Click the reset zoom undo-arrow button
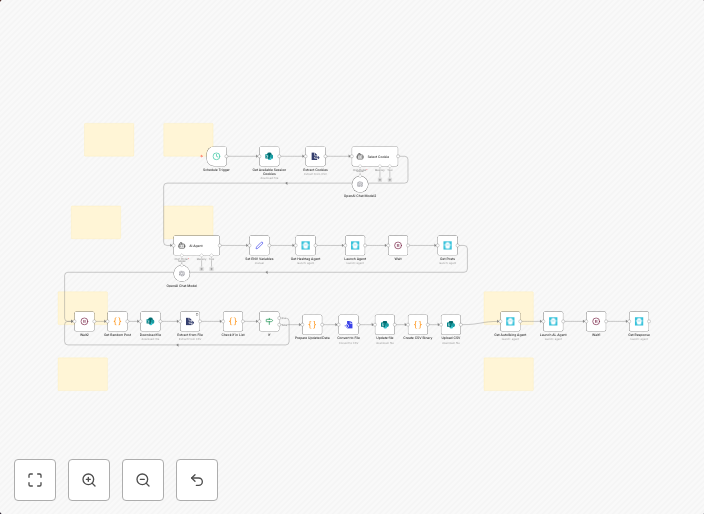704x514 pixels. 197,480
